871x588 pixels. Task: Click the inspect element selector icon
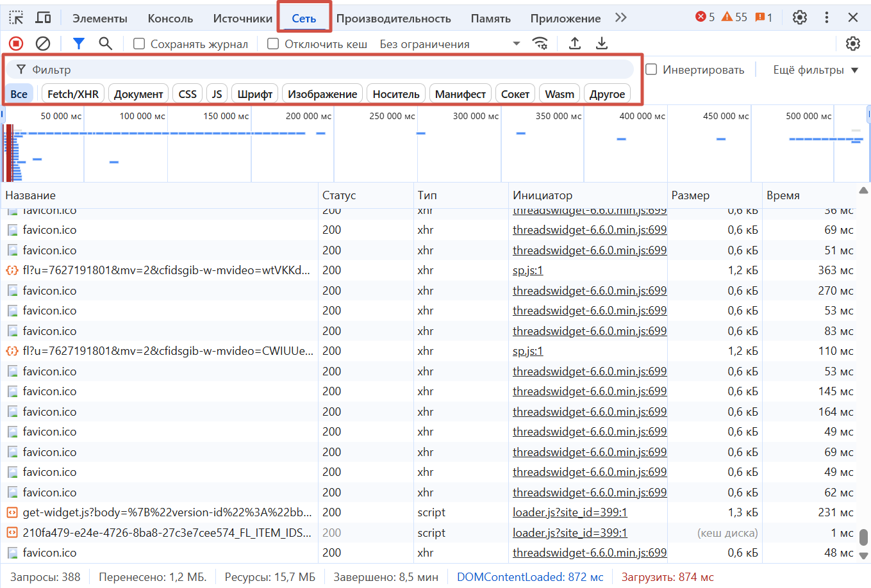[x=16, y=18]
